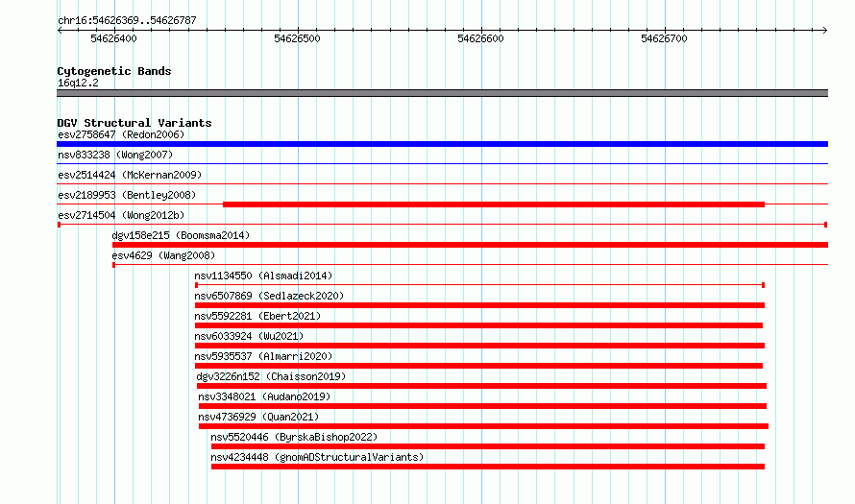This screenshot has height=504, width=855.
Task: Open nsv5592281 (Ebert2021) label
Action: (257, 316)
